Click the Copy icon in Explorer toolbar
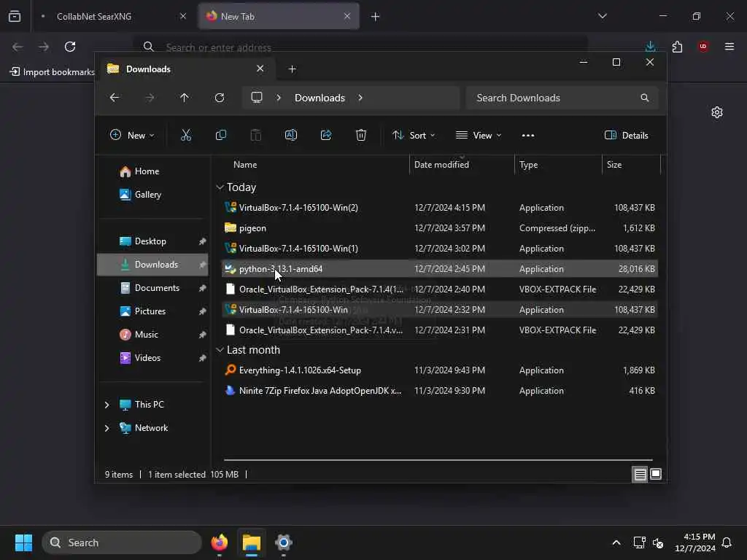 point(220,135)
